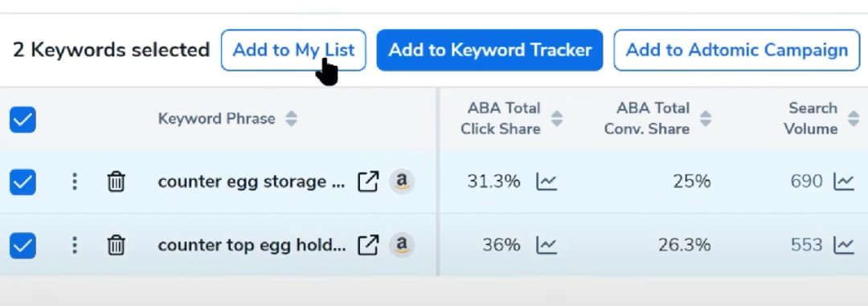Uncheck the select-all keywords checkbox
The image size is (868, 306).
click(x=23, y=120)
